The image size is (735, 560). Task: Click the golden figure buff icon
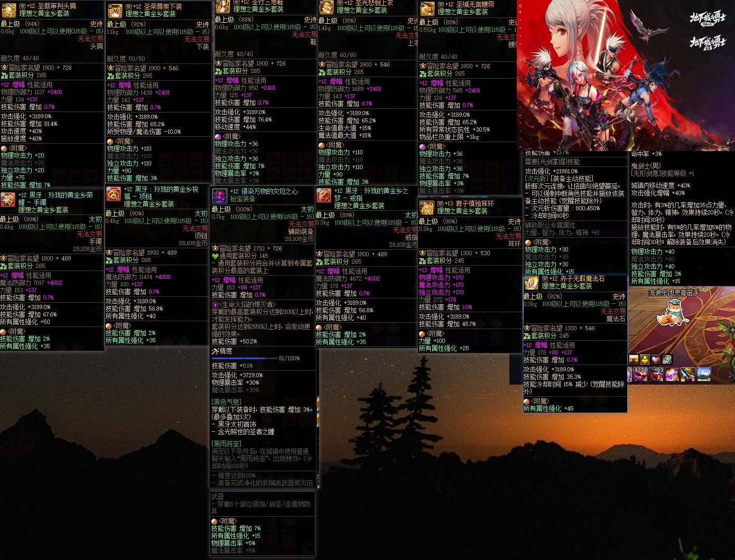click(645, 360)
